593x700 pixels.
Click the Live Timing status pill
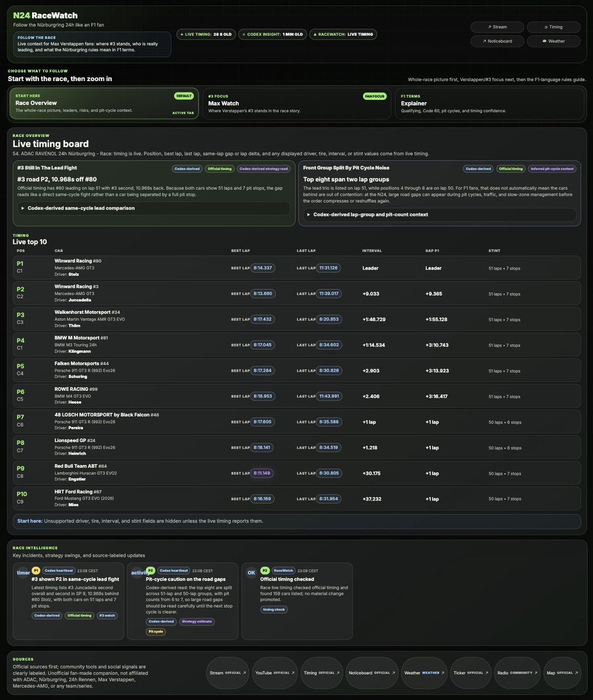[x=206, y=34]
